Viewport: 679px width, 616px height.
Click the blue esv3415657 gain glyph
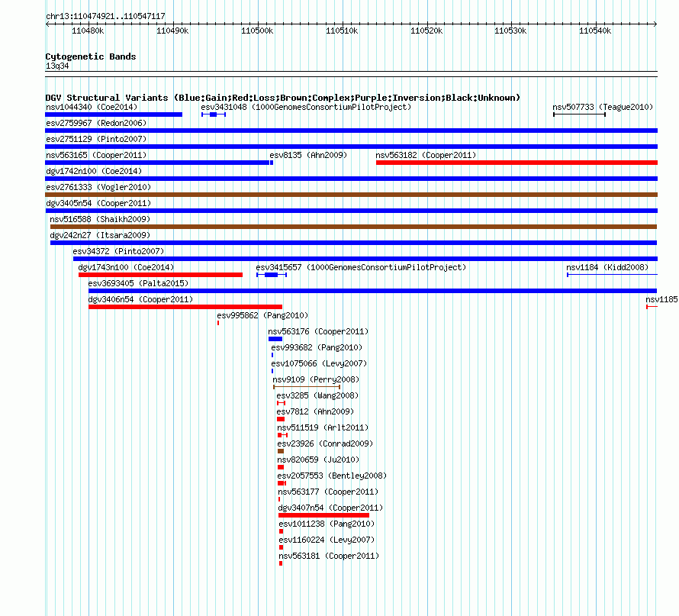click(x=272, y=275)
